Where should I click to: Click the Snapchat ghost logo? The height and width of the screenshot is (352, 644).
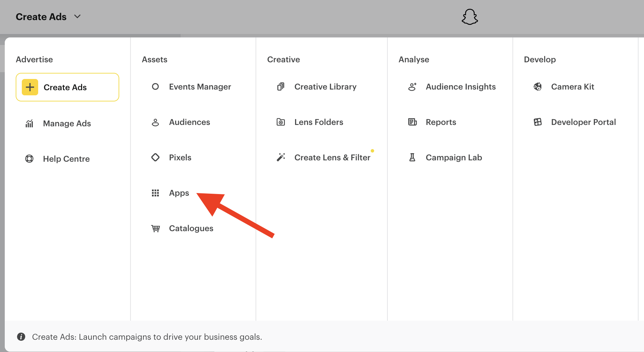click(x=470, y=17)
